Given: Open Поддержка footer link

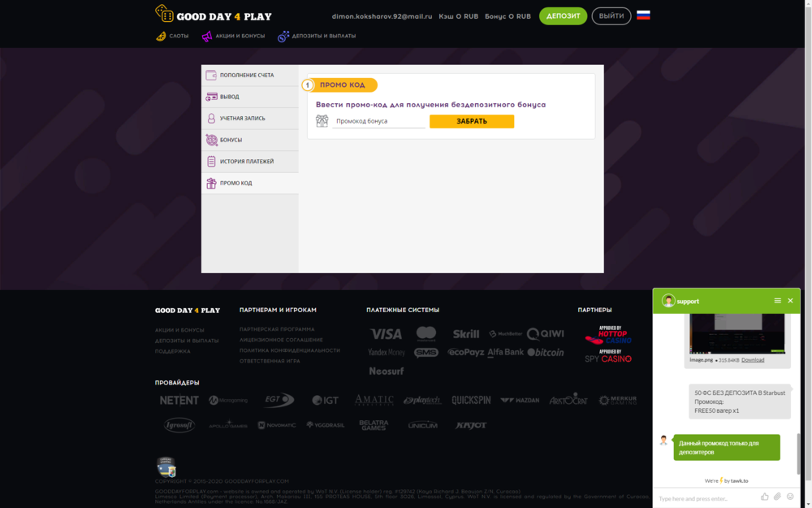Looking at the screenshot, I should point(172,351).
